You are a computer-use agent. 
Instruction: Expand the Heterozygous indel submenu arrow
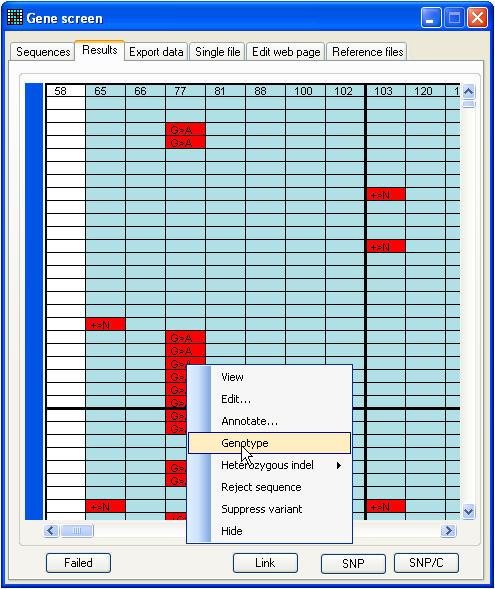pos(339,465)
